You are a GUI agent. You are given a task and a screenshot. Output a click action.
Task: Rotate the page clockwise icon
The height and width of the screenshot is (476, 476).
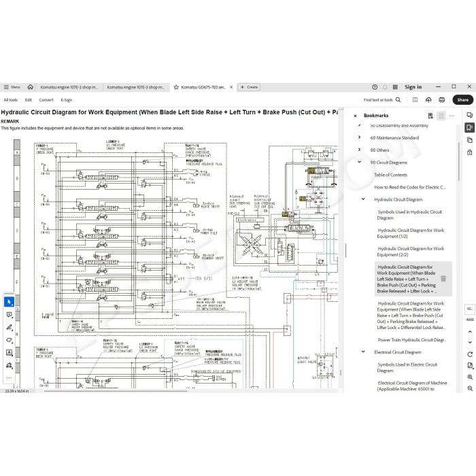tap(470, 354)
